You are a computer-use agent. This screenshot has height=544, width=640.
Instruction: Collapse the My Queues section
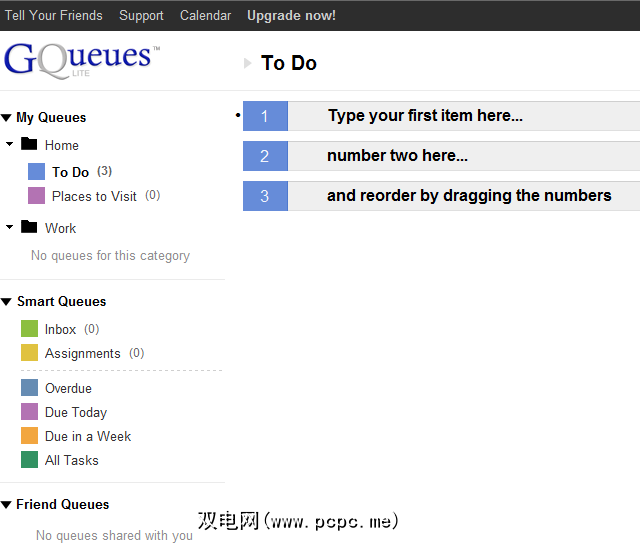(x=7, y=118)
